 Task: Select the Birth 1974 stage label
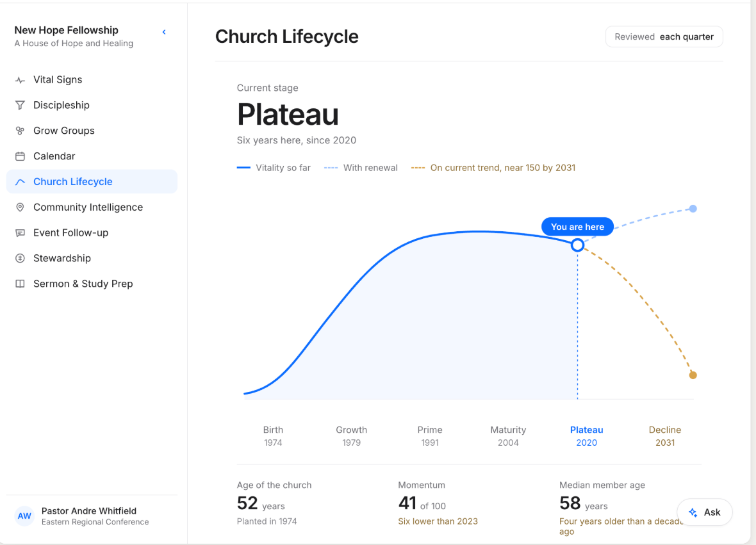coord(273,436)
